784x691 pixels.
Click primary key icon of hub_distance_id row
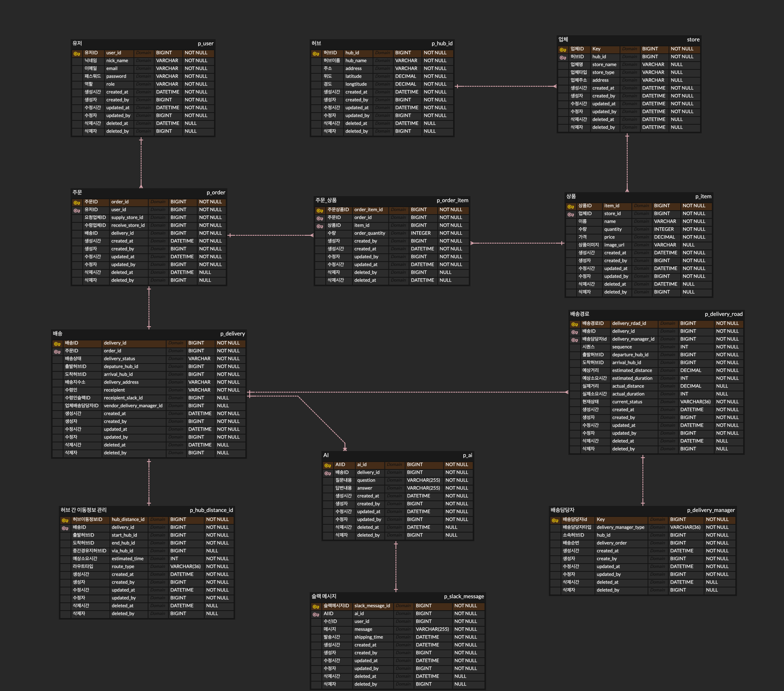pos(65,520)
